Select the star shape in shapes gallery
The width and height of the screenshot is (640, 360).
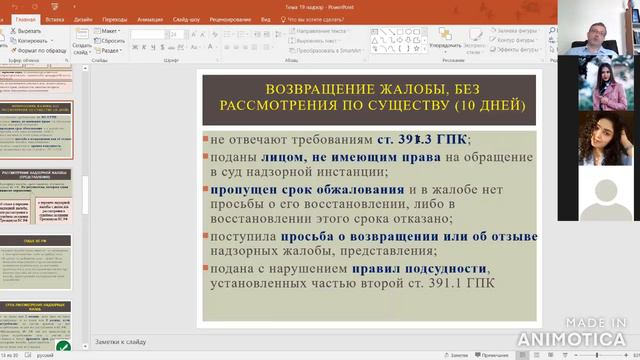(416, 48)
